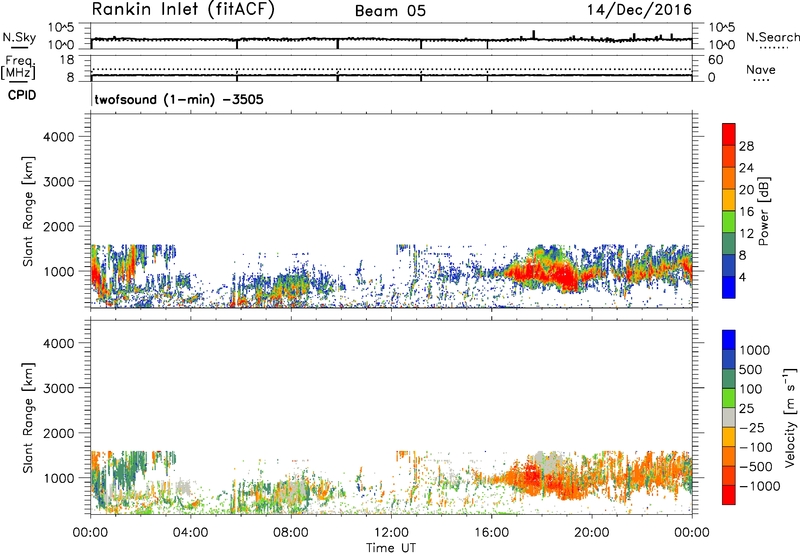Click the 'Velocity [m s-1]' colorbar title
800x554 pixels.
pos(790,417)
